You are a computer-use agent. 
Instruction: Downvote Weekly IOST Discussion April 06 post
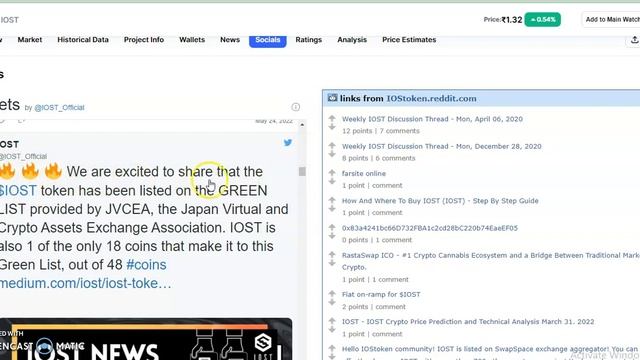tap(332, 127)
